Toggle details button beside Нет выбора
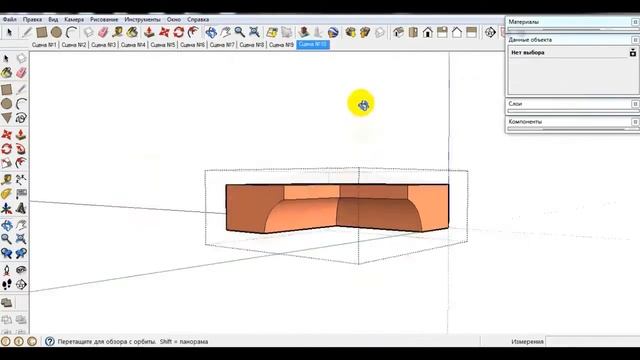The image size is (640, 360). tap(633, 52)
